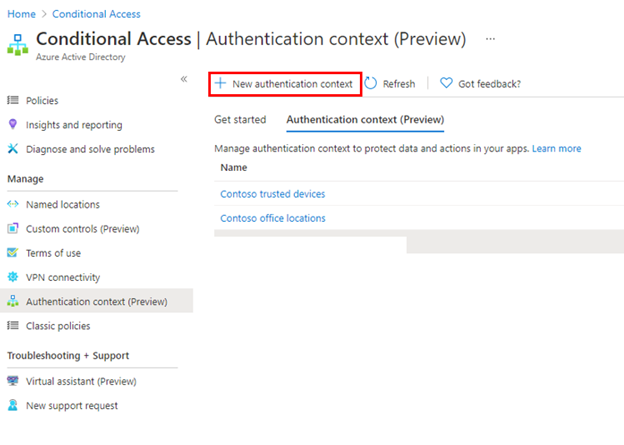Click the Diagnose and solve problems wrench icon

click(x=13, y=149)
